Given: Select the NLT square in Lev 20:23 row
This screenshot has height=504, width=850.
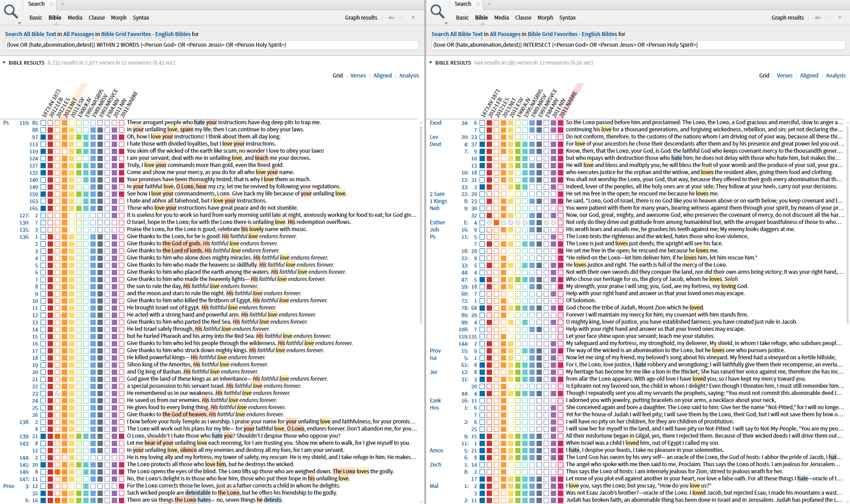Looking at the screenshot, I should [x=504, y=137].
